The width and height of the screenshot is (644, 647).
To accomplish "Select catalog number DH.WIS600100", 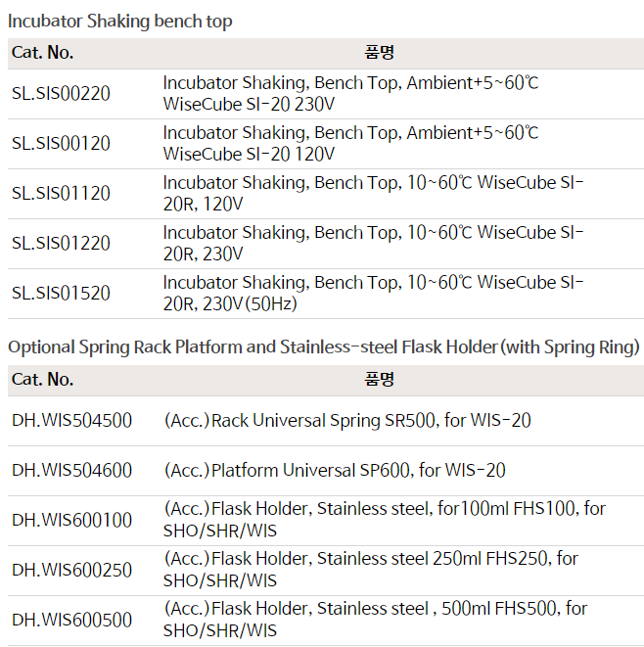I will 71,521.
